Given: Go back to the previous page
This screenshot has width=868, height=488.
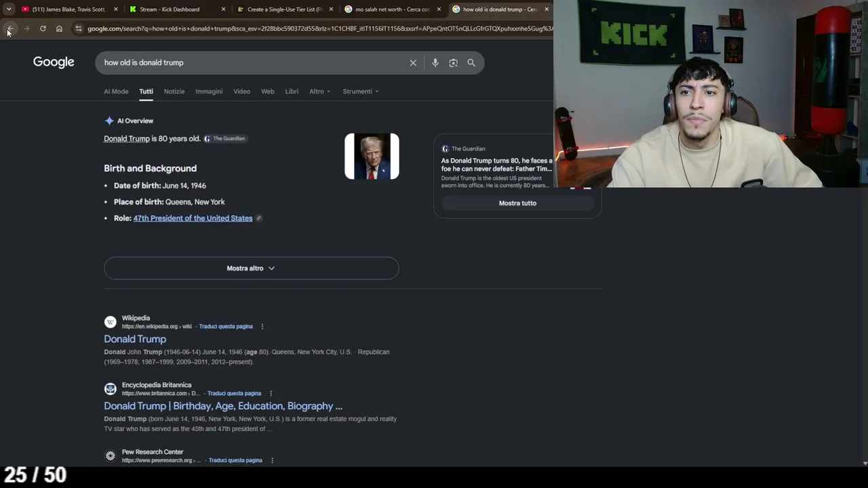Looking at the screenshot, I should pyautogui.click(x=9, y=28).
